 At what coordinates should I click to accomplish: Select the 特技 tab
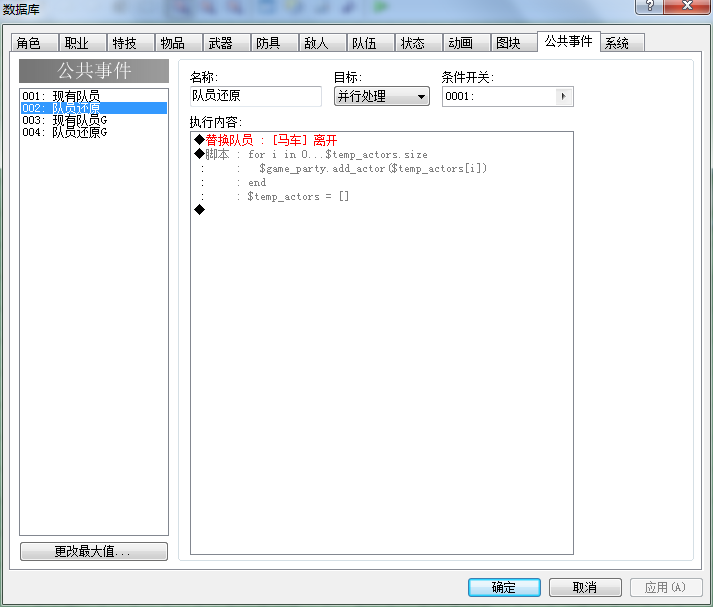pos(131,43)
